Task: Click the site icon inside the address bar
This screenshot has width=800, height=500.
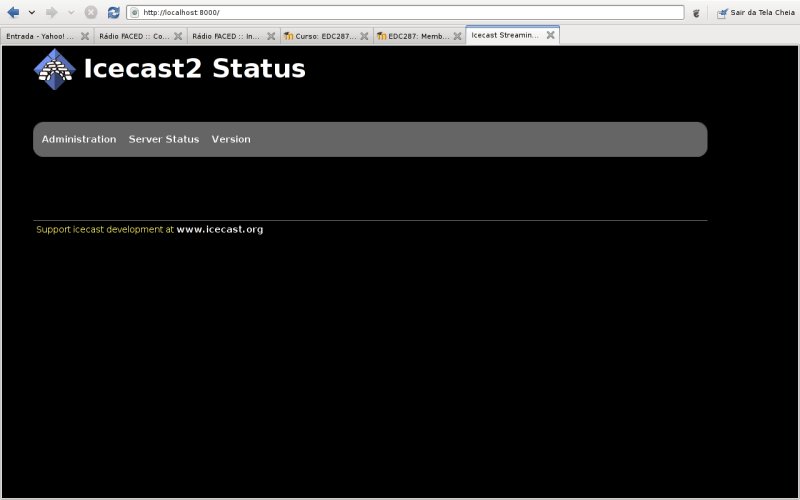Action: click(x=135, y=12)
